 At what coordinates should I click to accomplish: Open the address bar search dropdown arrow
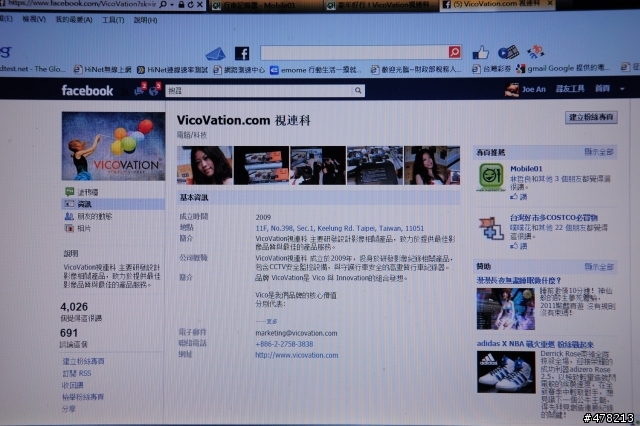[x=171, y=5]
